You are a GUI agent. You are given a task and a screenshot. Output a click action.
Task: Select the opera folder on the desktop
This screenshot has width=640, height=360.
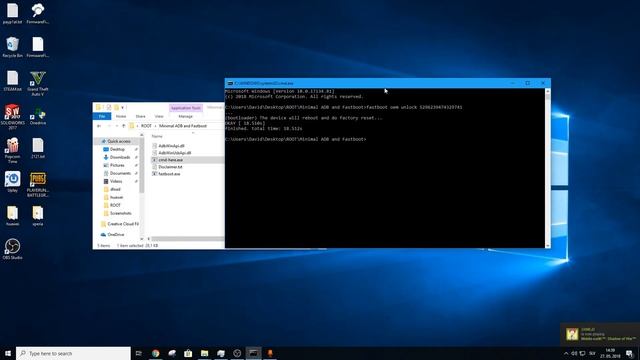[x=38, y=216]
